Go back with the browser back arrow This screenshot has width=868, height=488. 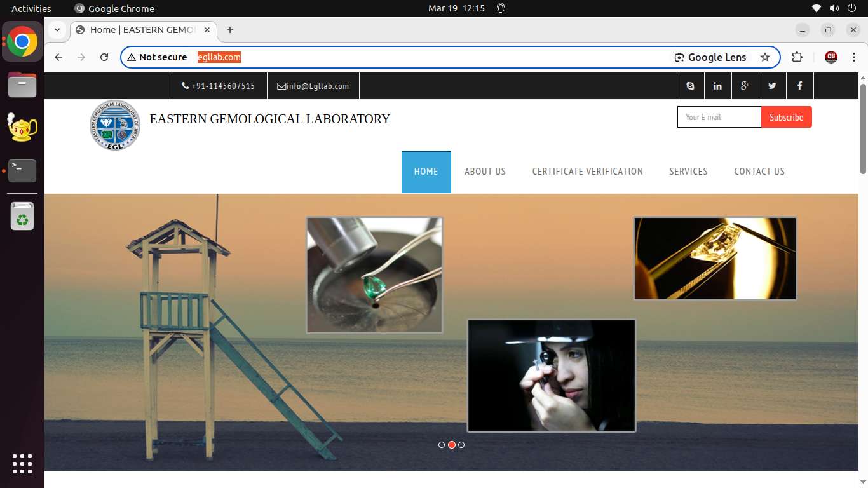58,57
